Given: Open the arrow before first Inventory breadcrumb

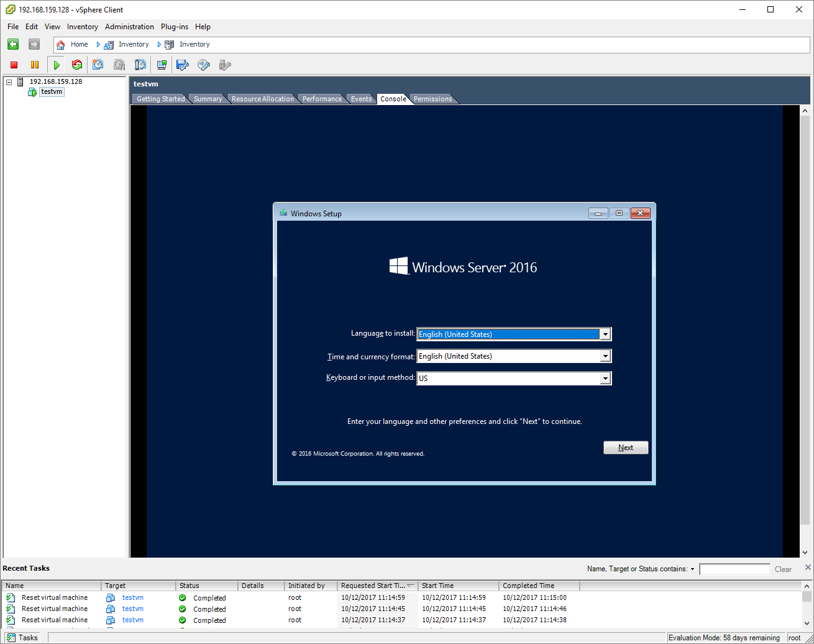Looking at the screenshot, I should [x=98, y=45].
